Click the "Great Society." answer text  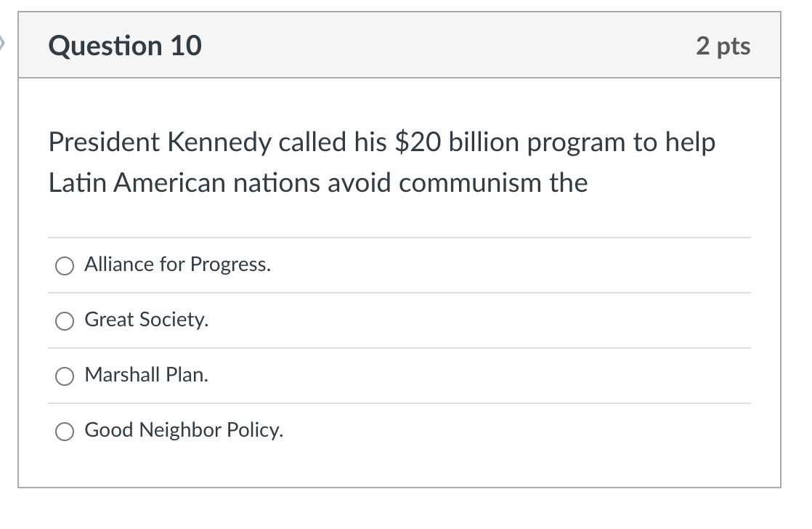click(147, 320)
